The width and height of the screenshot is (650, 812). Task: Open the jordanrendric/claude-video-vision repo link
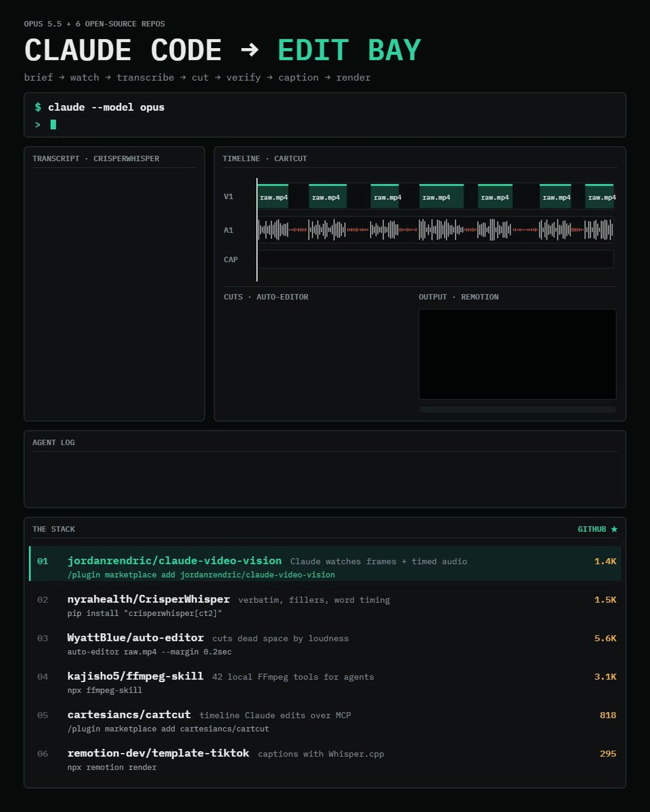(x=175, y=561)
